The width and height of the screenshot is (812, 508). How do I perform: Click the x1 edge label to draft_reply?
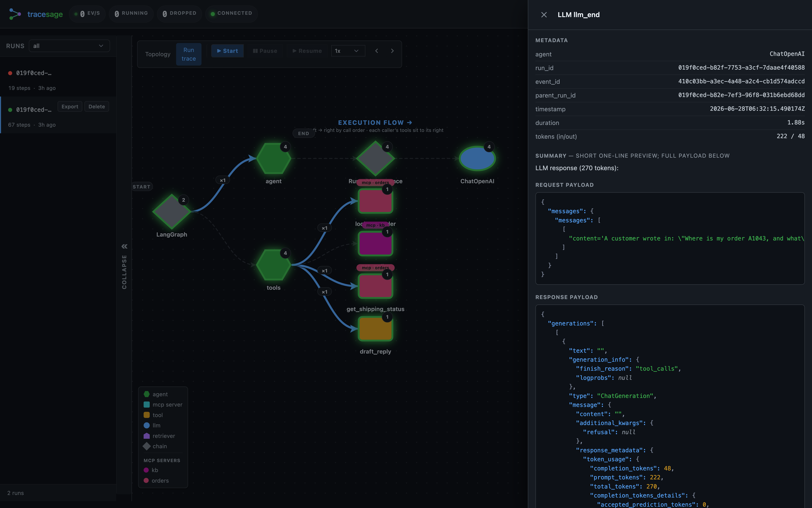[324, 292]
